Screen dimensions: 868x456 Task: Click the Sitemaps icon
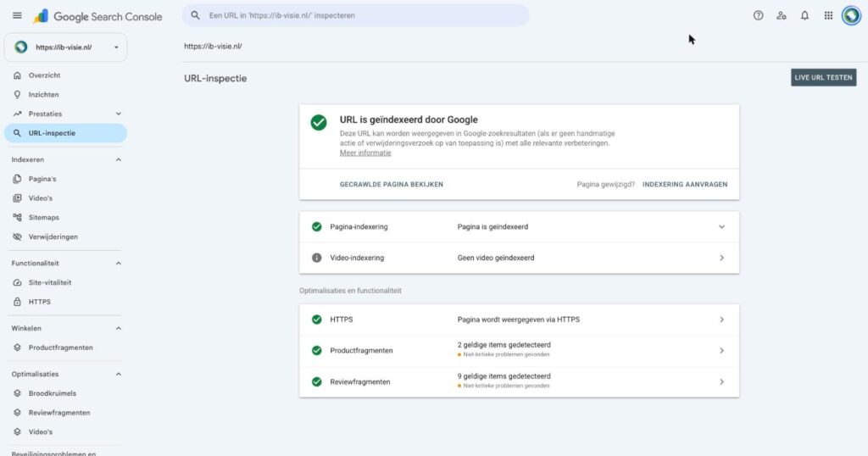(17, 218)
